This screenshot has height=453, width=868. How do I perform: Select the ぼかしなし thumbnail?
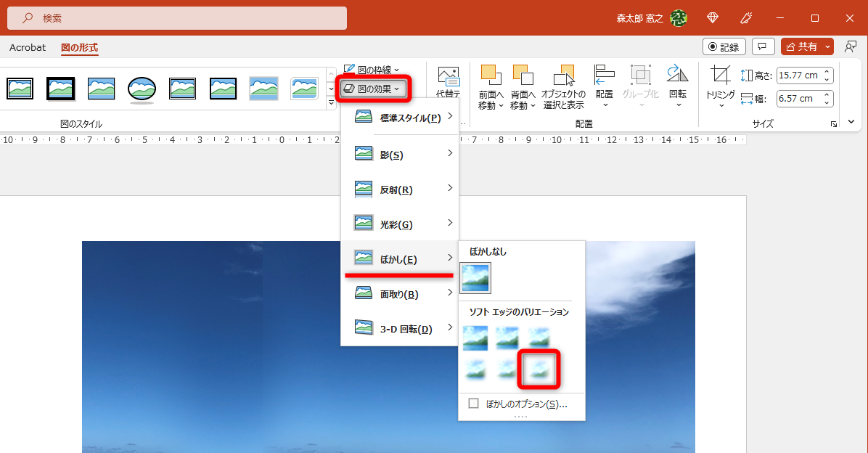tap(475, 278)
